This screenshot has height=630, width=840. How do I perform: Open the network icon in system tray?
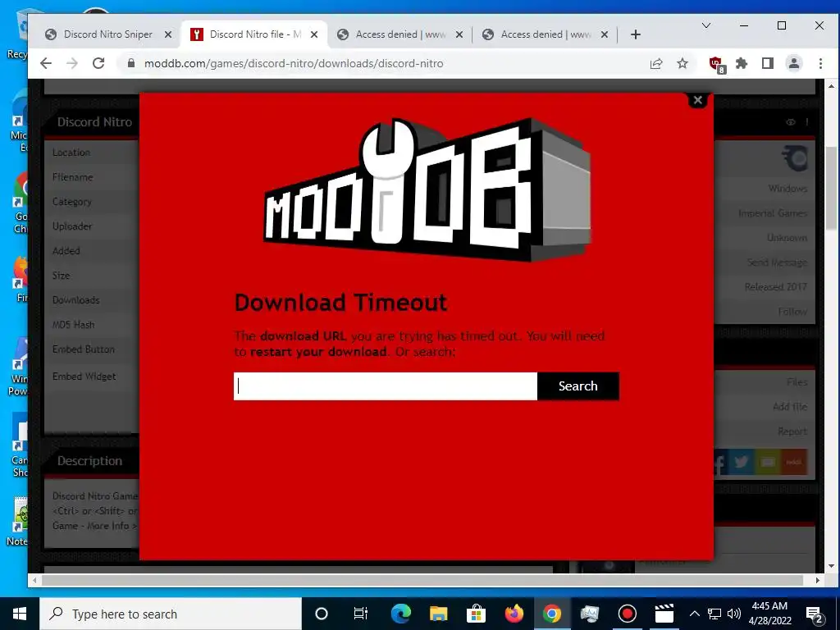(714, 614)
